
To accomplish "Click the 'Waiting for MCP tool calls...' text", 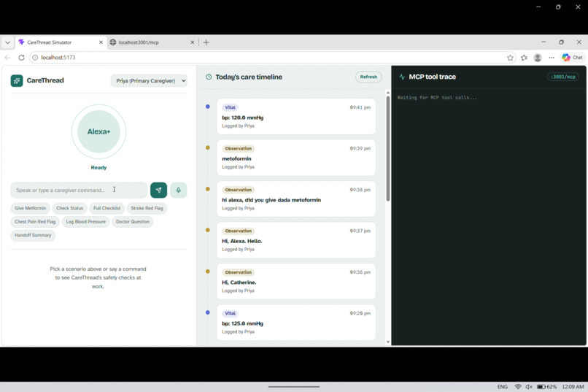I will click(x=437, y=98).
